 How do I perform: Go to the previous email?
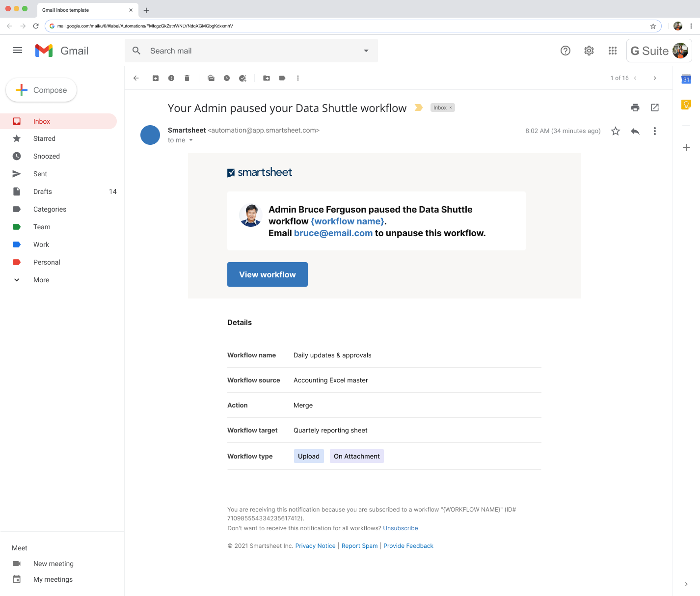point(635,78)
